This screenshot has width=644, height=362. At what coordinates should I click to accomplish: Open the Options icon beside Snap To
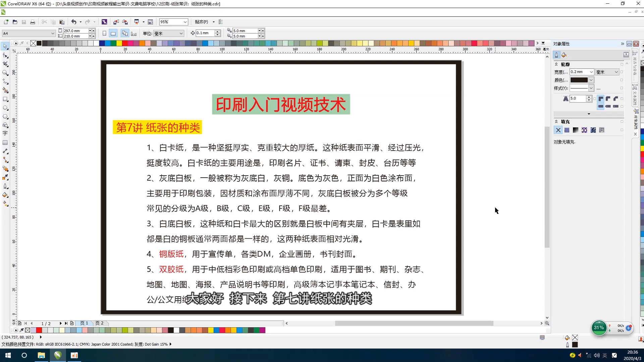click(221, 22)
